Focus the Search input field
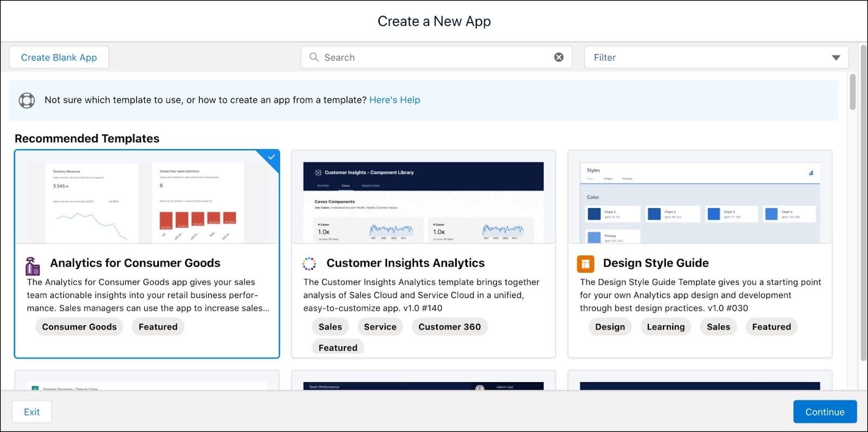Viewport: 868px width, 432px height. pyautogui.click(x=437, y=57)
